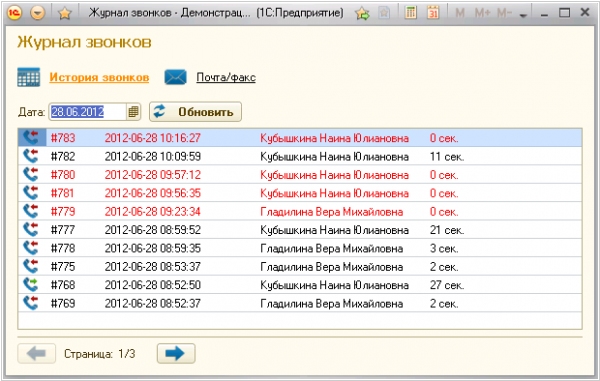Click the call icon in row #779

tap(31, 211)
